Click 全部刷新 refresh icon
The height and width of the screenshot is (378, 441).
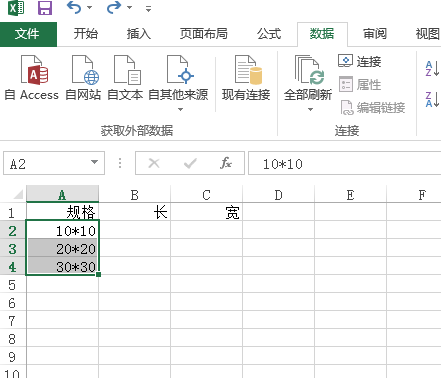click(x=308, y=71)
